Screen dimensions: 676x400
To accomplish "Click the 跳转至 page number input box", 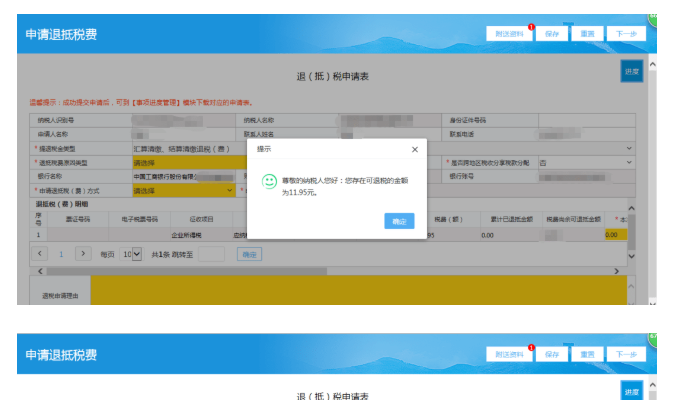I will 211,254.
